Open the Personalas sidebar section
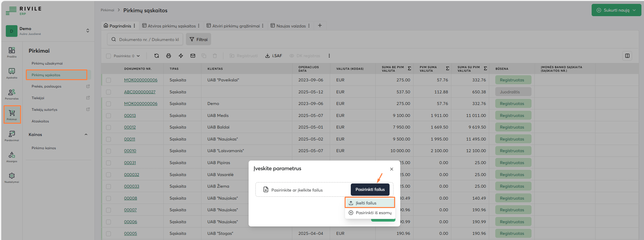The image size is (644, 240). pyautogui.click(x=12, y=94)
